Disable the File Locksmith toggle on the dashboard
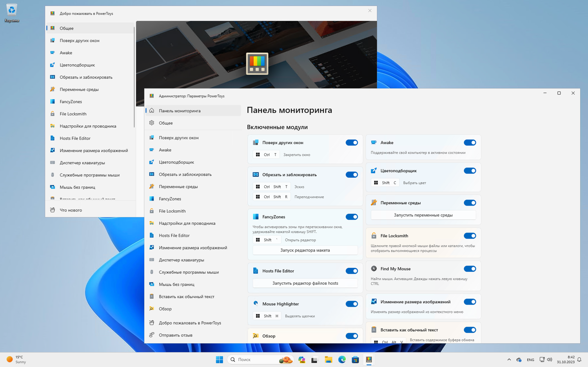This screenshot has height=367, width=588. pyautogui.click(x=470, y=236)
